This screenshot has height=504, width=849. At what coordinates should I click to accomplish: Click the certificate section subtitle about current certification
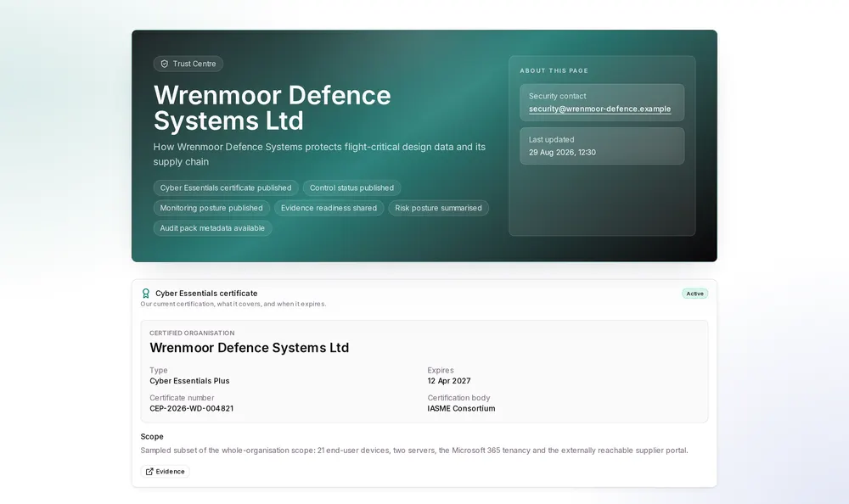[233, 305]
